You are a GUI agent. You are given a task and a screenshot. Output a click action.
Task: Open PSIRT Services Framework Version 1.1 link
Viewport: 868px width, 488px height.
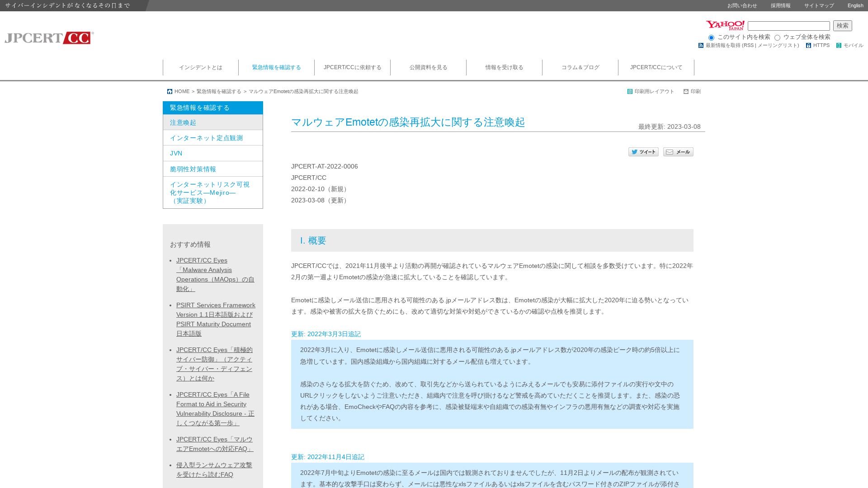click(x=216, y=319)
